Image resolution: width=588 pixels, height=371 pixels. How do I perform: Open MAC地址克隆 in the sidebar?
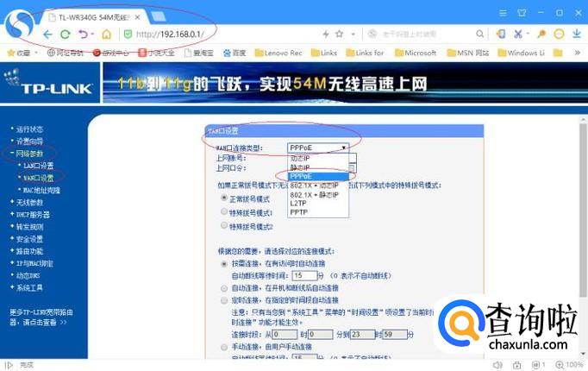click(x=40, y=191)
